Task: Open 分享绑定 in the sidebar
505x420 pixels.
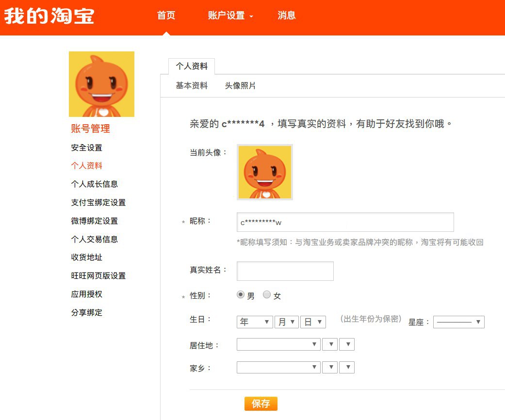Action: (87, 312)
